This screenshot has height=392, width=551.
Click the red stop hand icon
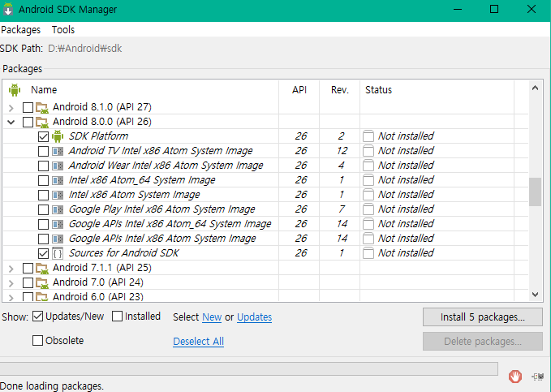coord(515,377)
